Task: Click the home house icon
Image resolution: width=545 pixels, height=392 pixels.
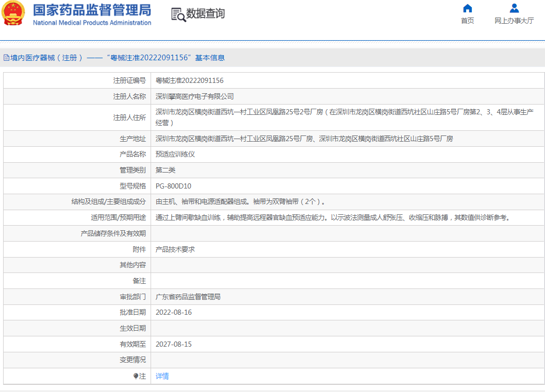Action: (x=467, y=8)
